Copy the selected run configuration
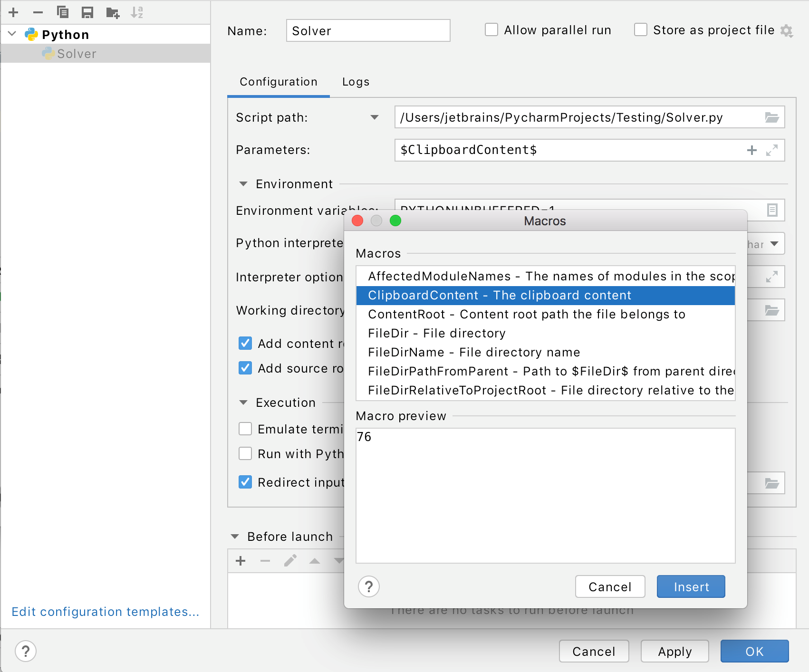This screenshot has width=809, height=672. click(63, 13)
